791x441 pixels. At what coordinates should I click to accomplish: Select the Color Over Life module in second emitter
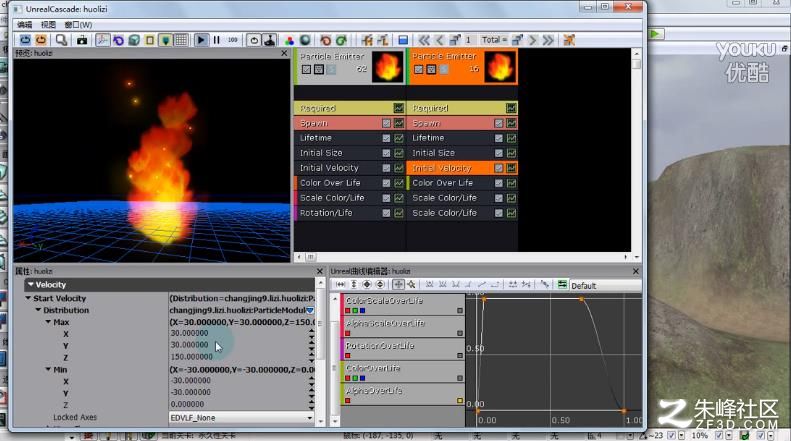[462, 183]
